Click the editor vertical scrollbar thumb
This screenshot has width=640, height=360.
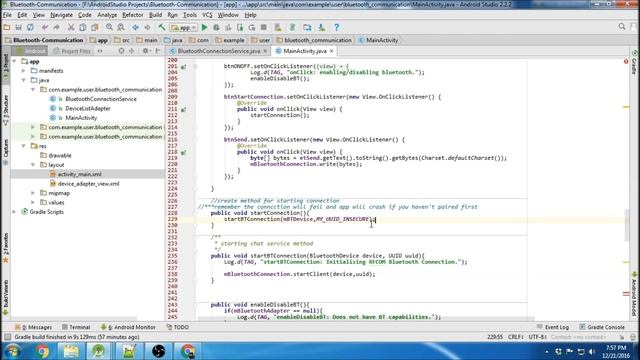(626, 224)
